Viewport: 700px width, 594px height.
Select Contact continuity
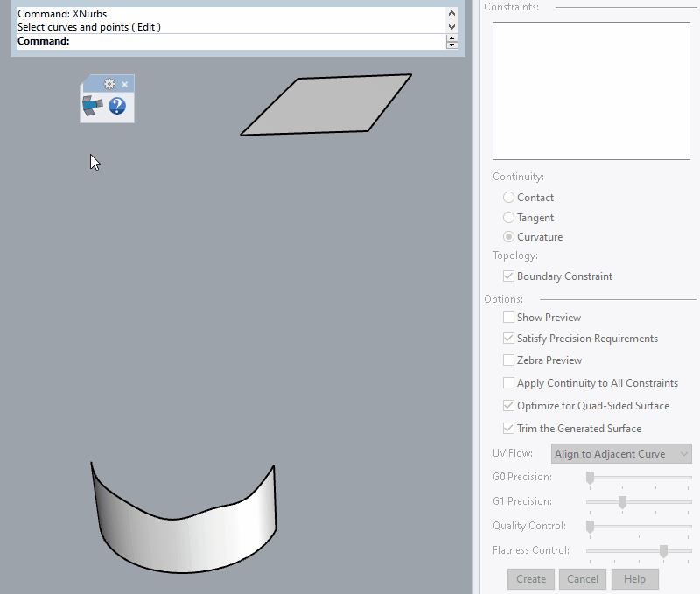tap(508, 197)
